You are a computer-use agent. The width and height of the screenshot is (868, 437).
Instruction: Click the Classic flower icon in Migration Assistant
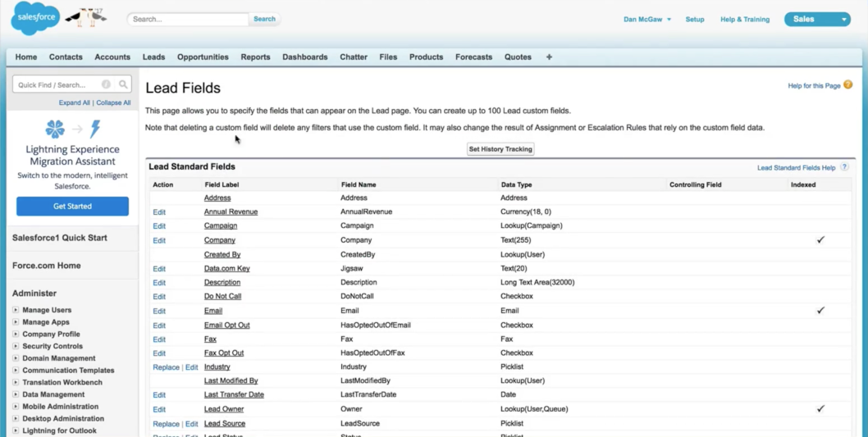click(55, 129)
